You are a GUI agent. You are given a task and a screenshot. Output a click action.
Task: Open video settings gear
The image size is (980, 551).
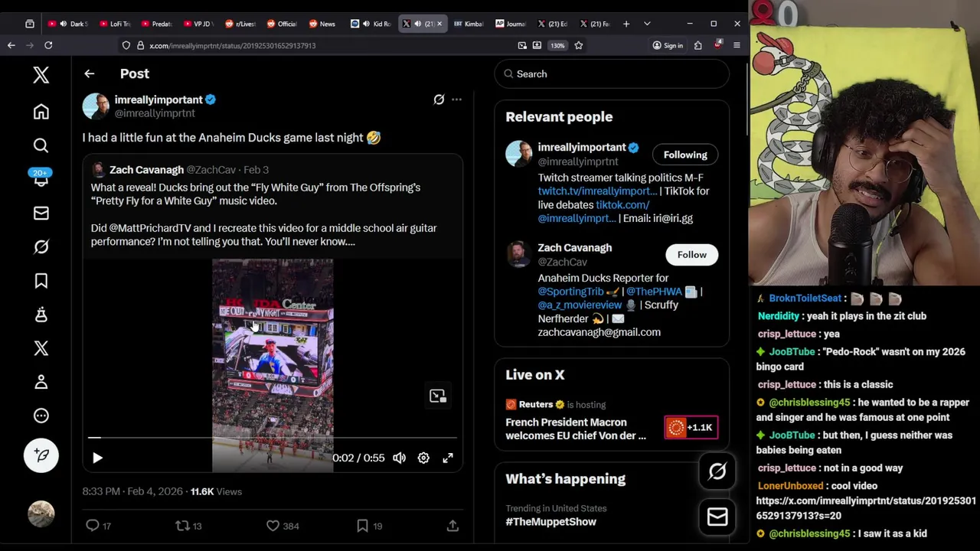pyautogui.click(x=423, y=458)
